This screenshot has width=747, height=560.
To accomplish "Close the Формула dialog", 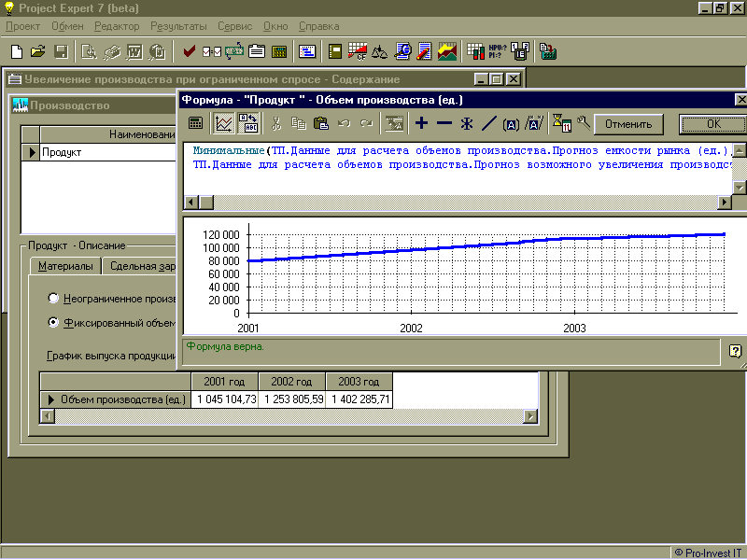I will [740, 100].
